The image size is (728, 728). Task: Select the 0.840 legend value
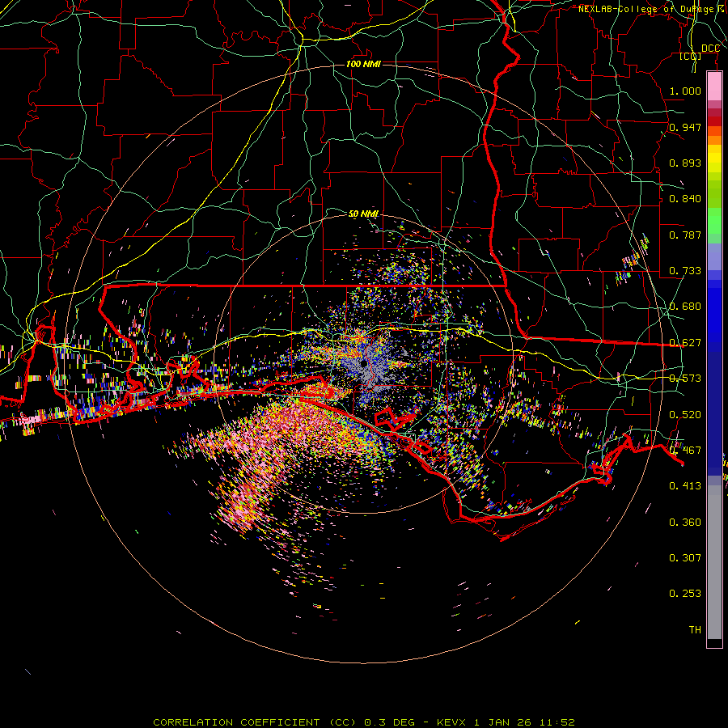pos(685,199)
